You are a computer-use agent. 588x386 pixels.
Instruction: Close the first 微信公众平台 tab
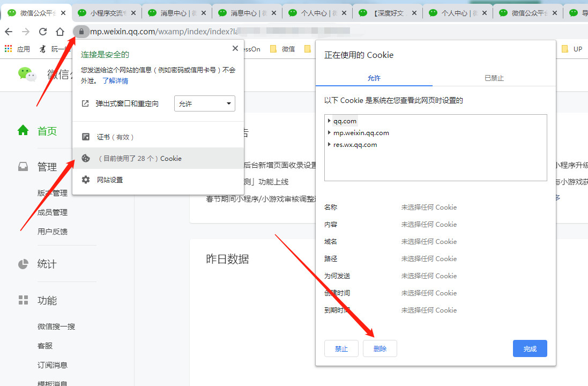pyautogui.click(x=63, y=13)
